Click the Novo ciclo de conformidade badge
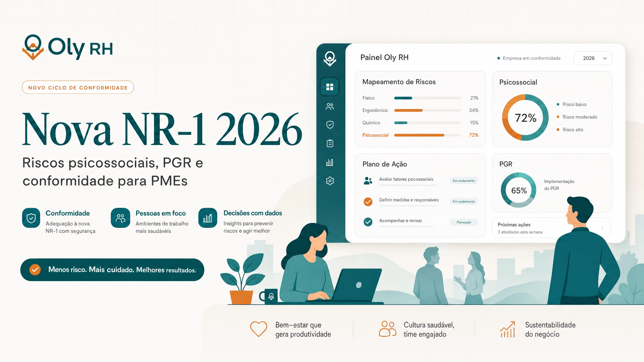This screenshot has width=644, height=362. (x=78, y=87)
